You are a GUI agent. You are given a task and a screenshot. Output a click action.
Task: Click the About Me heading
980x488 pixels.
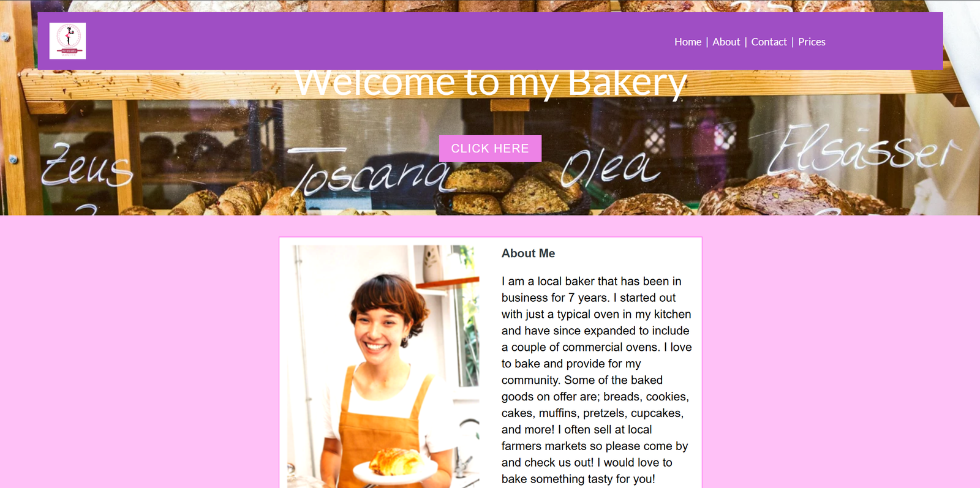[528, 253]
